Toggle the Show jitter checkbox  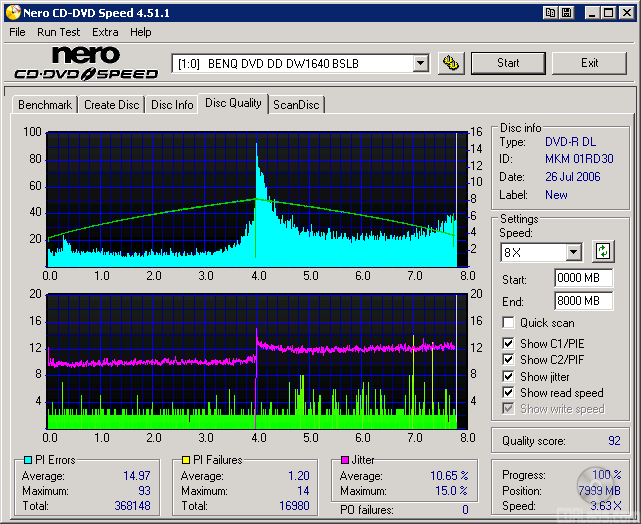pyautogui.click(x=509, y=377)
